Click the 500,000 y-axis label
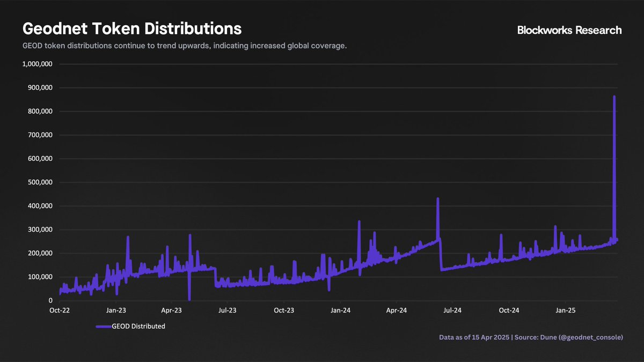 (39, 182)
